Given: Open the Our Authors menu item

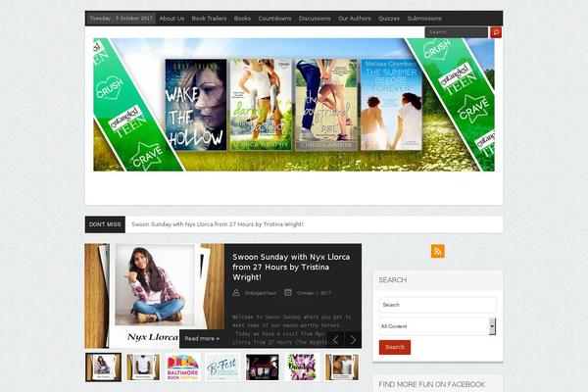Looking at the screenshot, I should coord(355,19).
